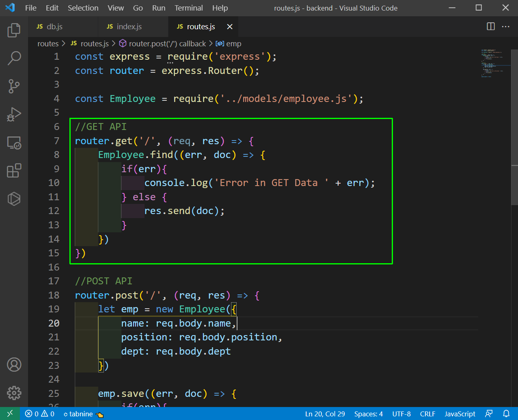Click 'req.body.position' on line 21
The width and height of the screenshot is (518, 420).
click(228, 337)
